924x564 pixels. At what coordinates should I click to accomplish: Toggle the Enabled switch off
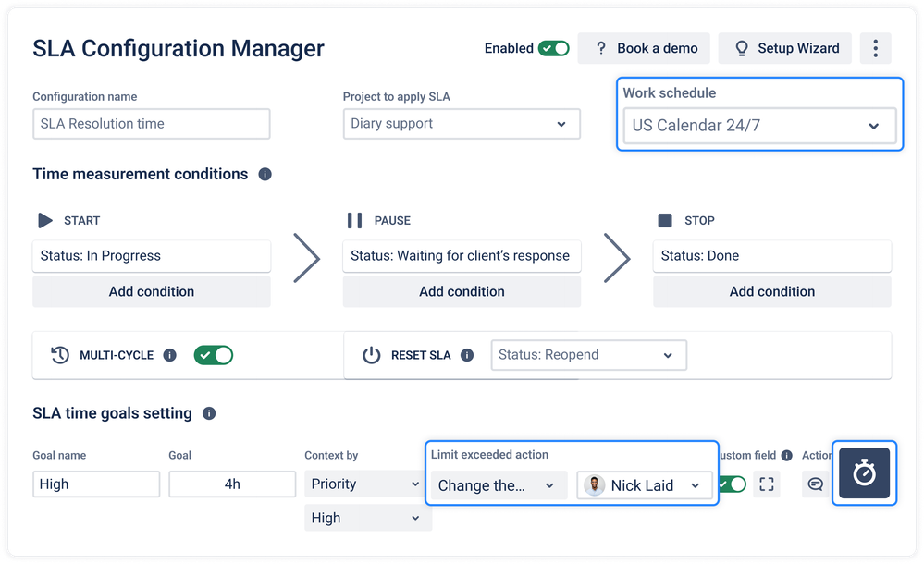click(554, 48)
